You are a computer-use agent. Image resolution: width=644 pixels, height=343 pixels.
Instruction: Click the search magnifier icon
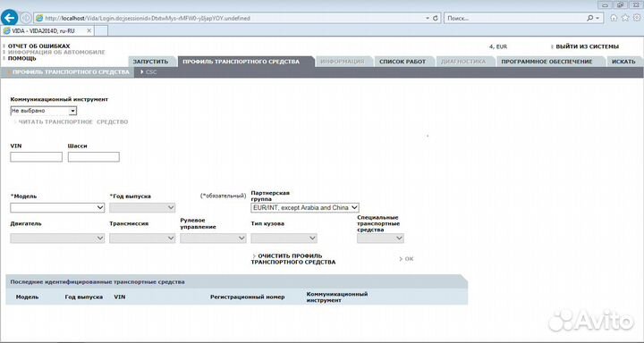(x=589, y=18)
